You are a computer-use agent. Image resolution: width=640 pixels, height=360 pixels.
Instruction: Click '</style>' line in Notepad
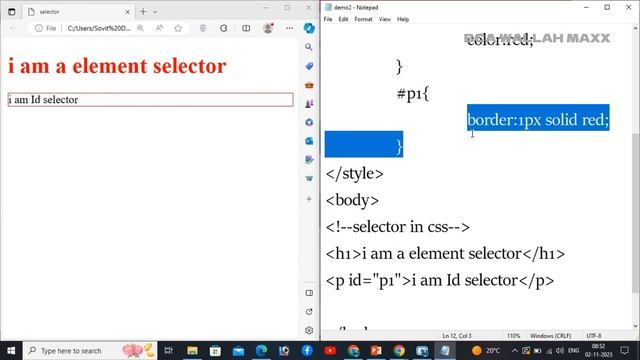pyautogui.click(x=355, y=173)
